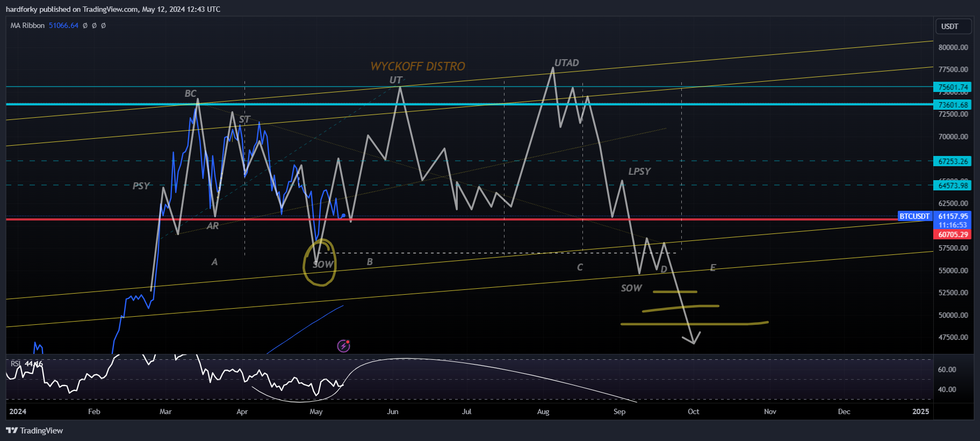The width and height of the screenshot is (980, 441).
Task: Select the LPSY annotation label
Action: point(639,171)
